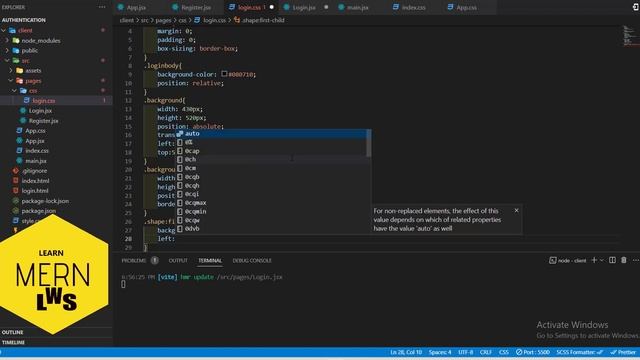Pick the 'cm' unit suggestion
Viewport: 640px width, 360px height.
[x=271, y=168]
